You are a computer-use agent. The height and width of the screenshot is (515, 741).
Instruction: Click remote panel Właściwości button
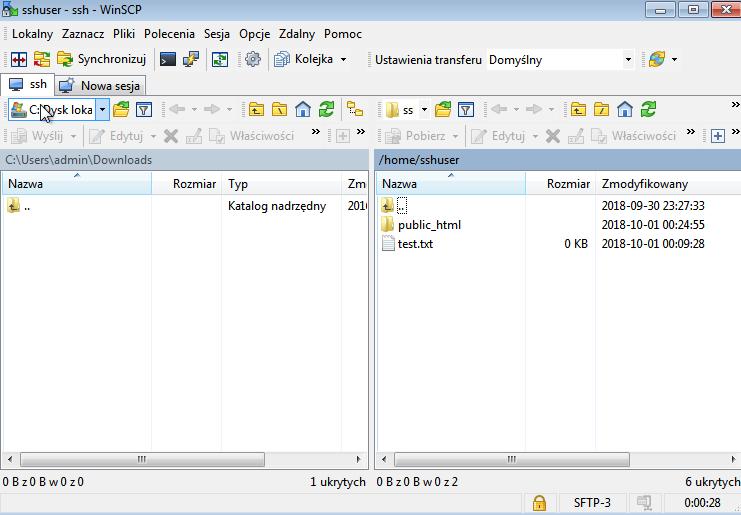[x=634, y=136]
